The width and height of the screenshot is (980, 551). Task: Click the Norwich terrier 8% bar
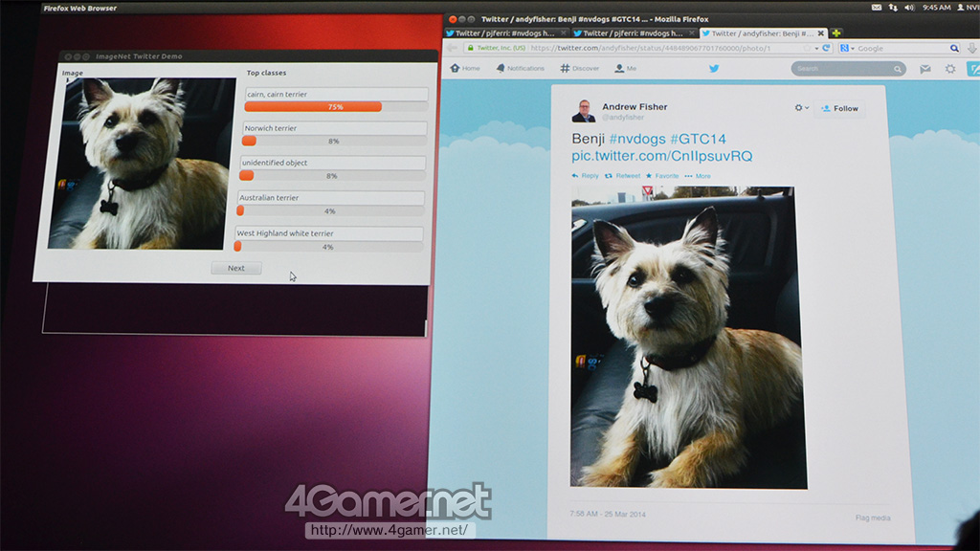[334, 142]
